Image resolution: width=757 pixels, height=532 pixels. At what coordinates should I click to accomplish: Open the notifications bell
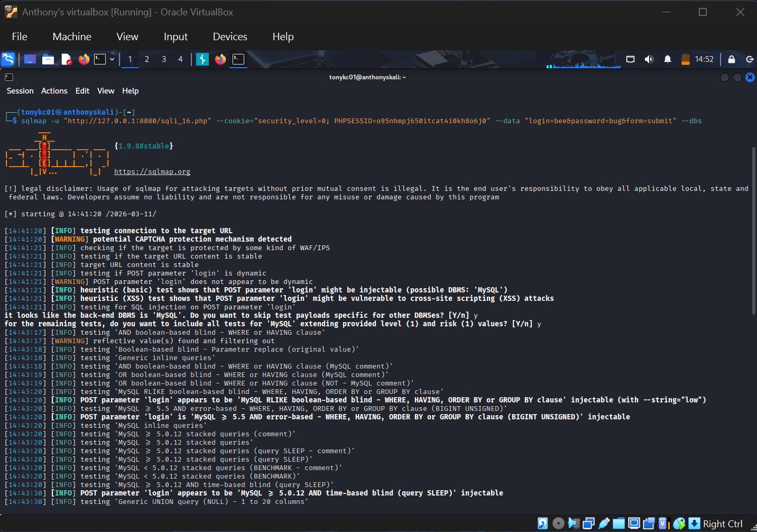pos(668,59)
